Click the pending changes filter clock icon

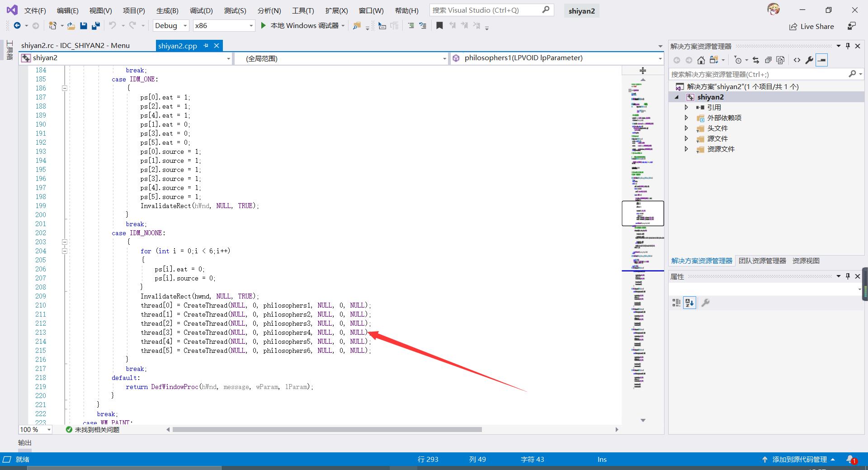click(738, 60)
